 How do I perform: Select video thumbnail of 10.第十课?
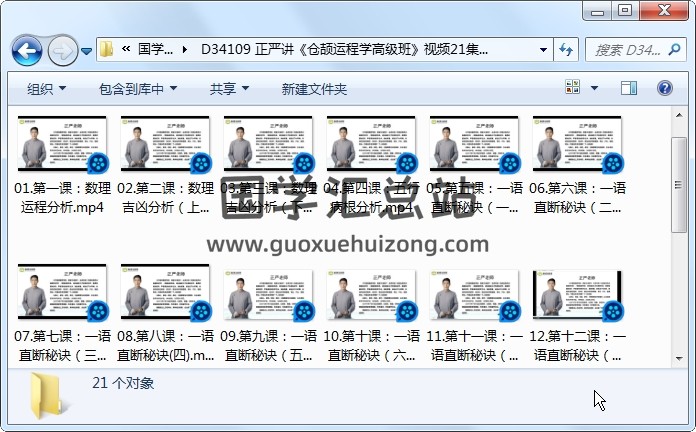371,294
